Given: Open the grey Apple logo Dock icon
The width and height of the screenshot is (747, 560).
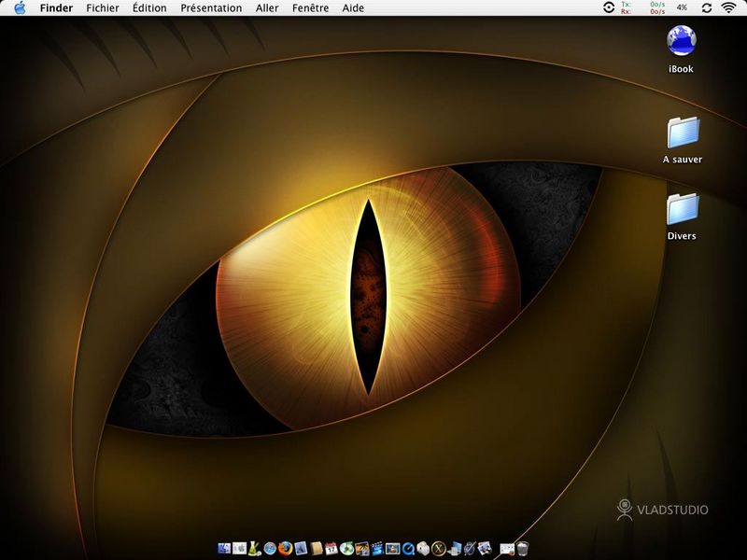Looking at the screenshot, I should click(240, 549).
